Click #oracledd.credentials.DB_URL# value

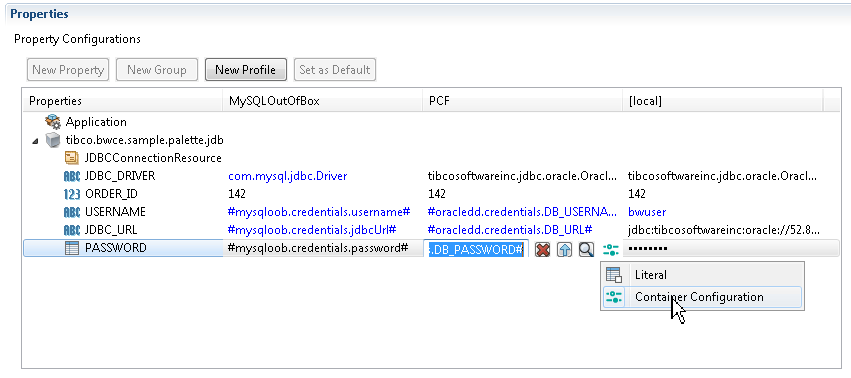tap(510, 230)
